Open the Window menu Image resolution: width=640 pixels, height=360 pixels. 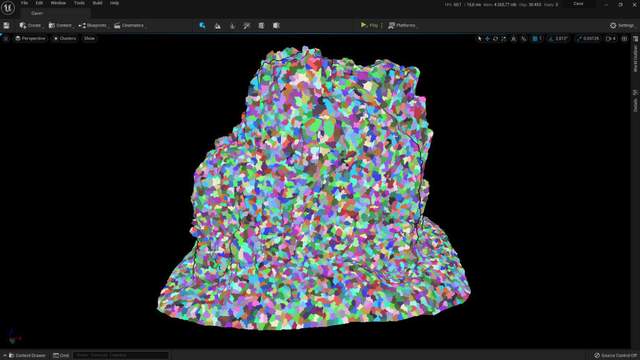pos(58,3)
